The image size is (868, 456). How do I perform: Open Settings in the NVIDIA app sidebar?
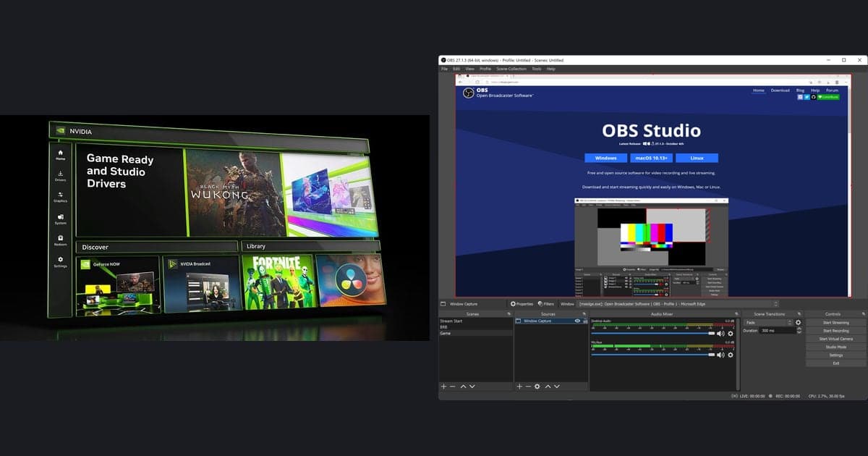tap(60, 261)
